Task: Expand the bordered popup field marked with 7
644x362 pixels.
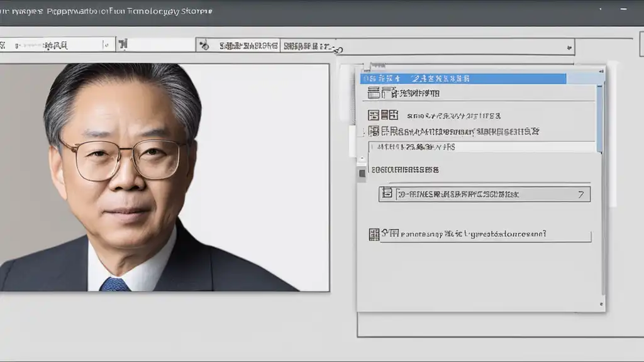Action: pyautogui.click(x=580, y=195)
